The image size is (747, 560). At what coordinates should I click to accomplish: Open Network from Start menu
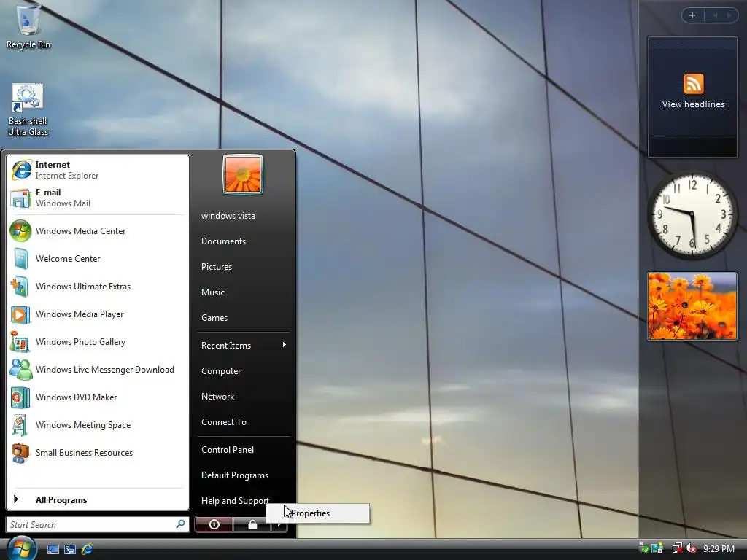244,396
